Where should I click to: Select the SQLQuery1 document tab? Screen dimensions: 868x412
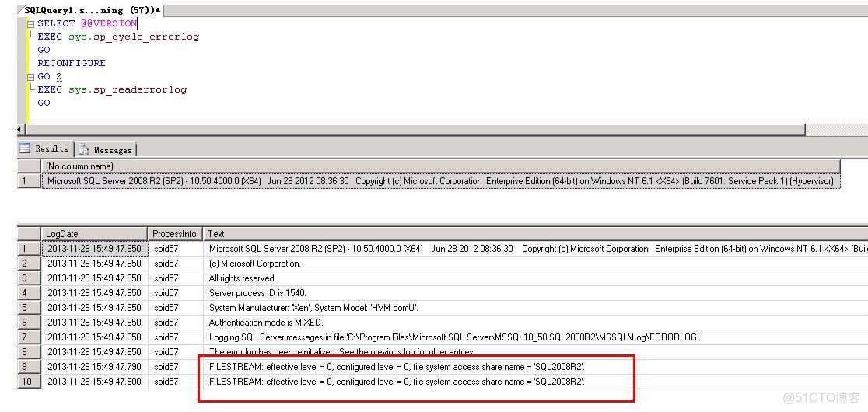point(91,10)
